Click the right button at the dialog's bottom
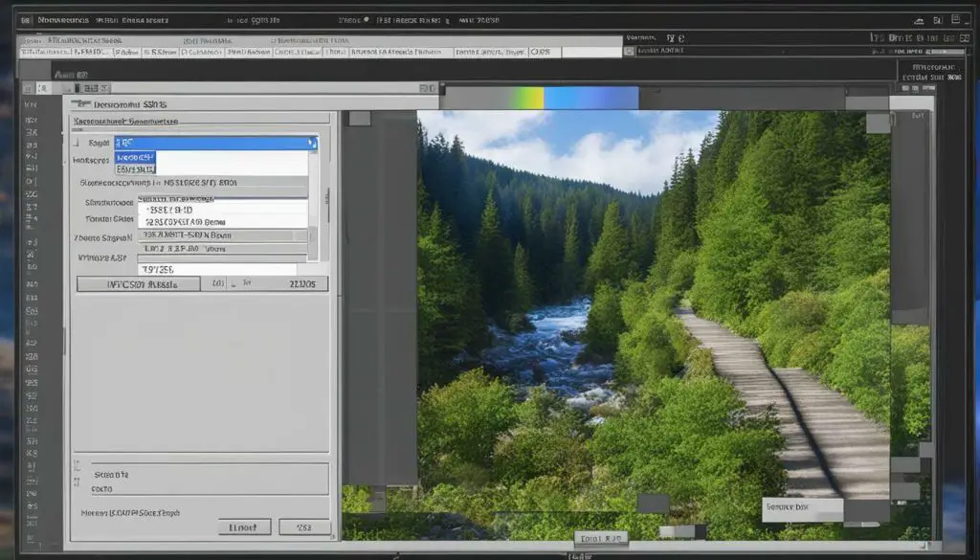Image resolution: width=980 pixels, height=560 pixels. point(304,527)
